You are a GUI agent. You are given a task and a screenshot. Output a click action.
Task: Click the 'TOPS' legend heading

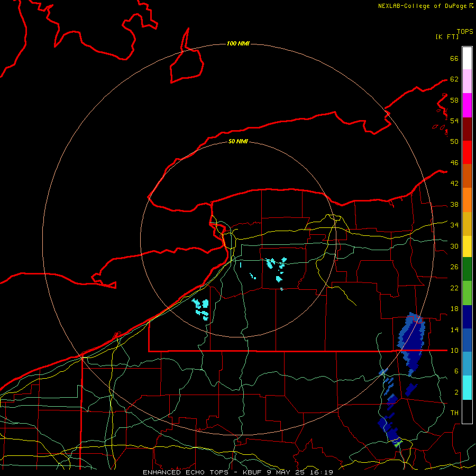coord(465,32)
